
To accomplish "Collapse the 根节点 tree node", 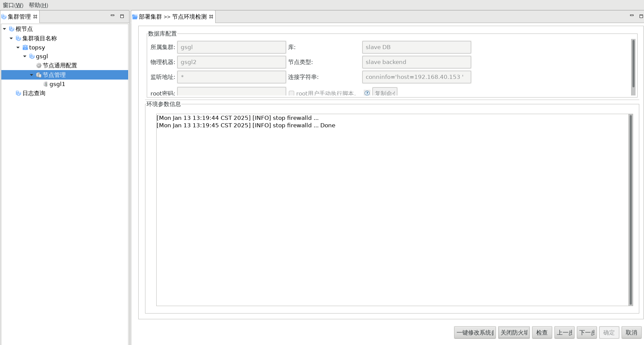I will 4,29.
